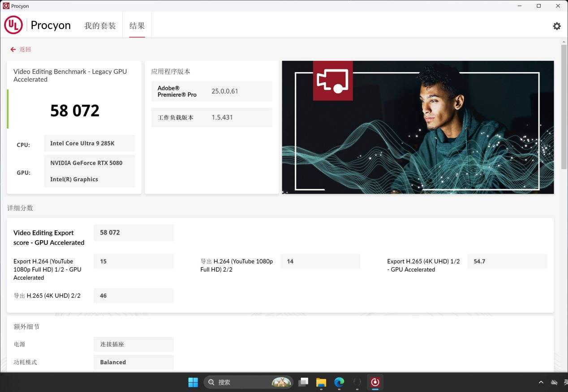Click the taskbar 搜索 search box
The image size is (568, 392).
click(242, 382)
